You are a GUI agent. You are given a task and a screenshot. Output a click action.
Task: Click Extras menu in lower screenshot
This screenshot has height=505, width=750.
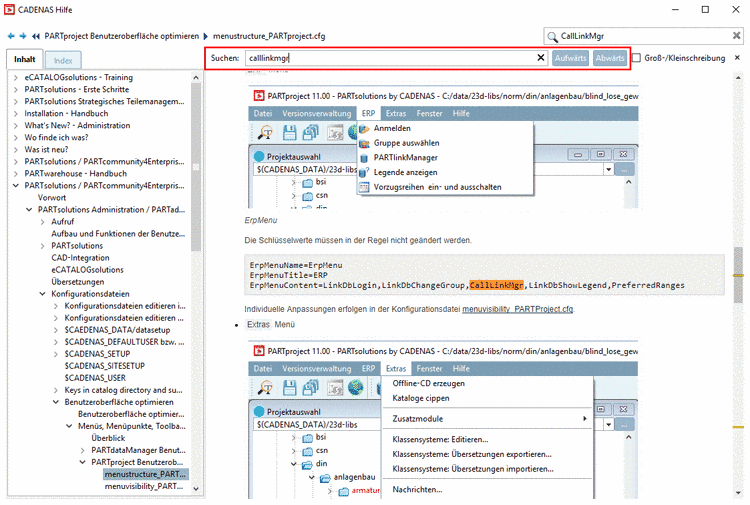click(396, 369)
